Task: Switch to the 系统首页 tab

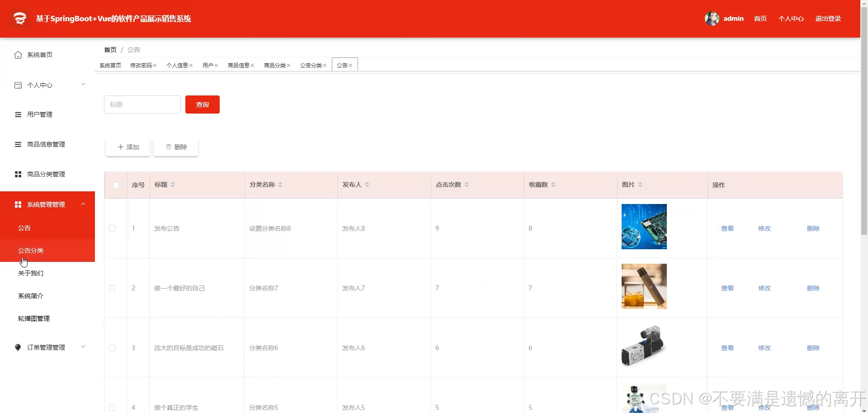Action: tap(110, 66)
